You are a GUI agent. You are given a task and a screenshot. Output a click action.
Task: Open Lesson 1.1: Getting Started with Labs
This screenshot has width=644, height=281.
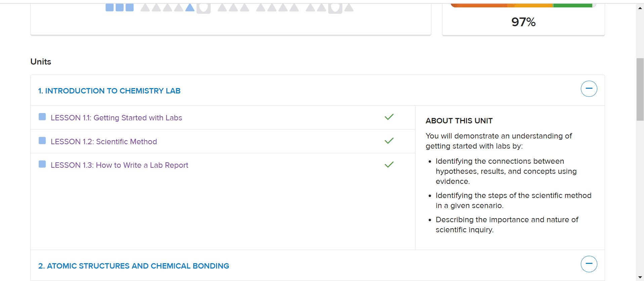coord(116,118)
